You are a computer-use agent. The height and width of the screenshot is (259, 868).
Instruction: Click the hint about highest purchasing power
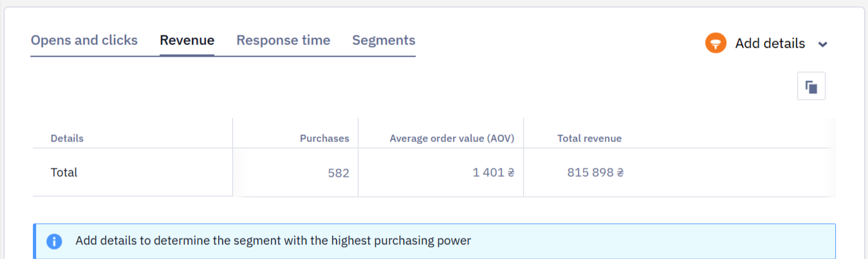273,241
